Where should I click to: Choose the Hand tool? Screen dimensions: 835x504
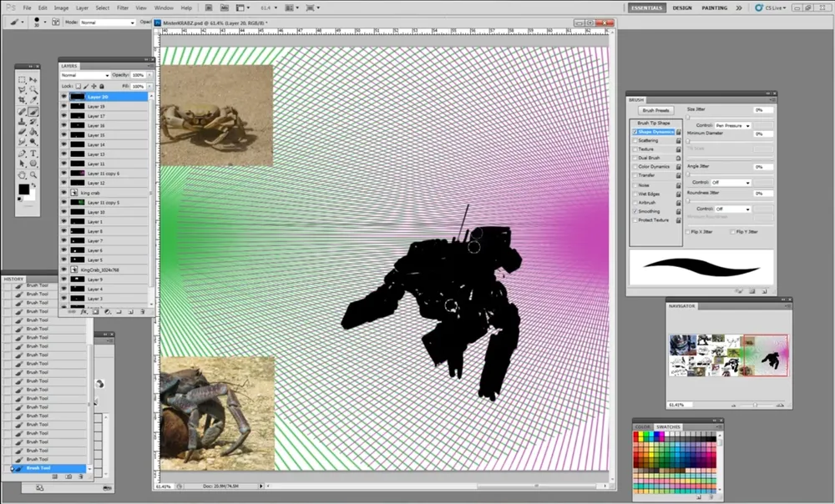[x=23, y=174]
